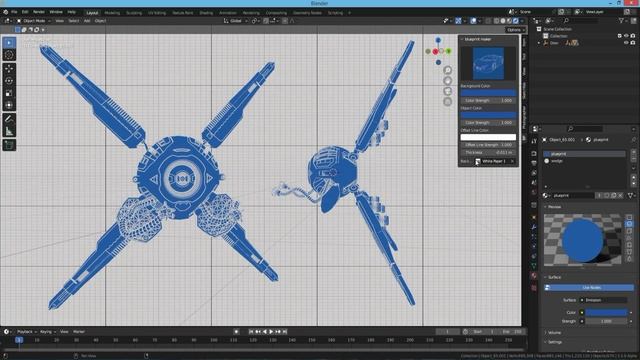
Task: Click the white Offset Line Color swatch
Action: (x=488, y=138)
